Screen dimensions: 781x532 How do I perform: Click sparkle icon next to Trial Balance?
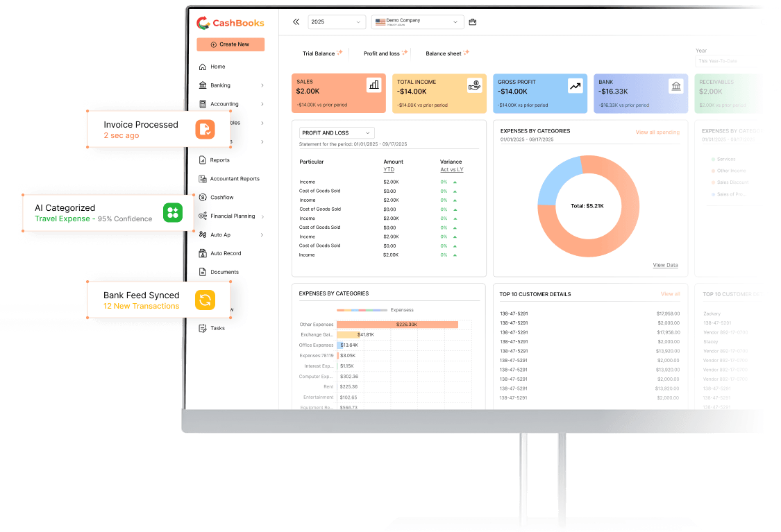pos(339,52)
